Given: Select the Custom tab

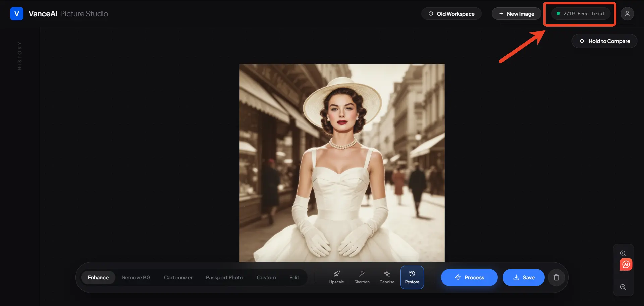Looking at the screenshot, I should click(x=266, y=277).
